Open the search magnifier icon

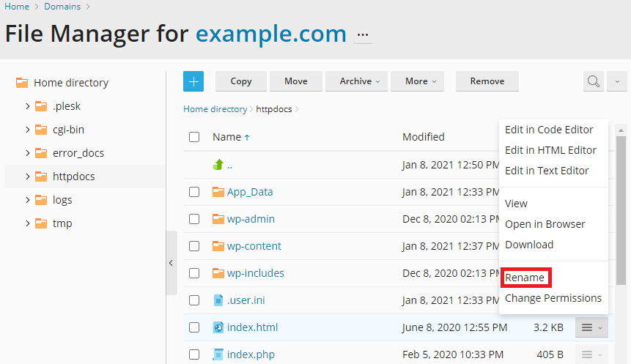click(594, 81)
